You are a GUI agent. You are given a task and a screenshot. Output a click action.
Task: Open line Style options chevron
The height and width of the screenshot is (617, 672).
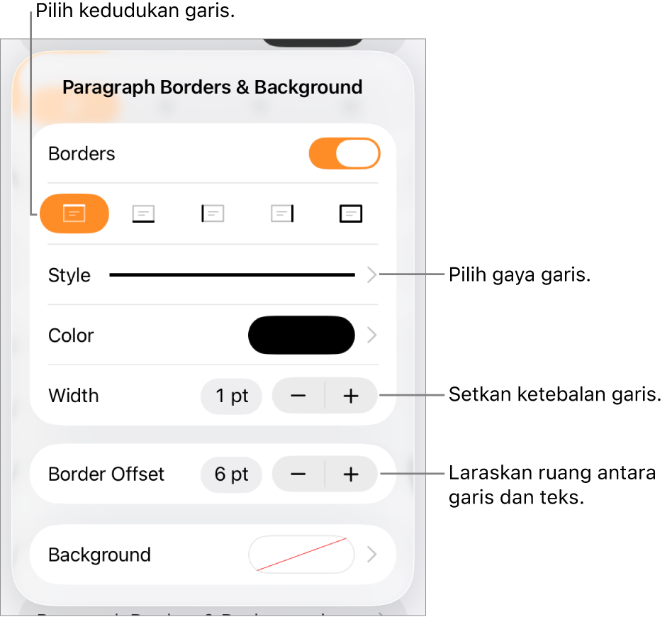coord(371,275)
